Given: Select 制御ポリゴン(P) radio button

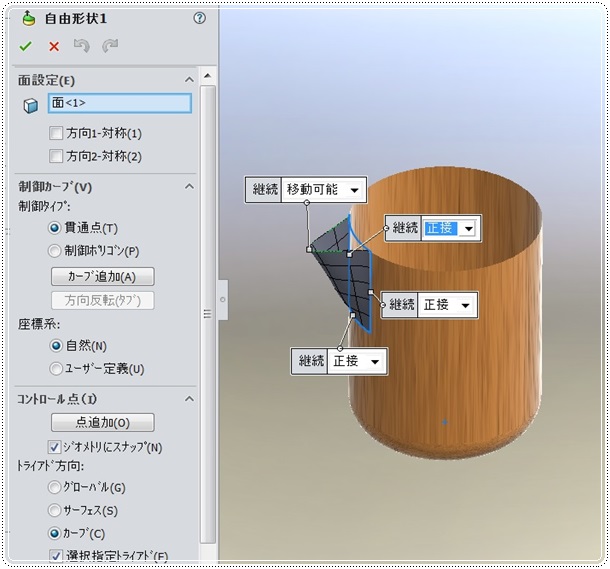Looking at the screenshot, I should tap(54, 251).
